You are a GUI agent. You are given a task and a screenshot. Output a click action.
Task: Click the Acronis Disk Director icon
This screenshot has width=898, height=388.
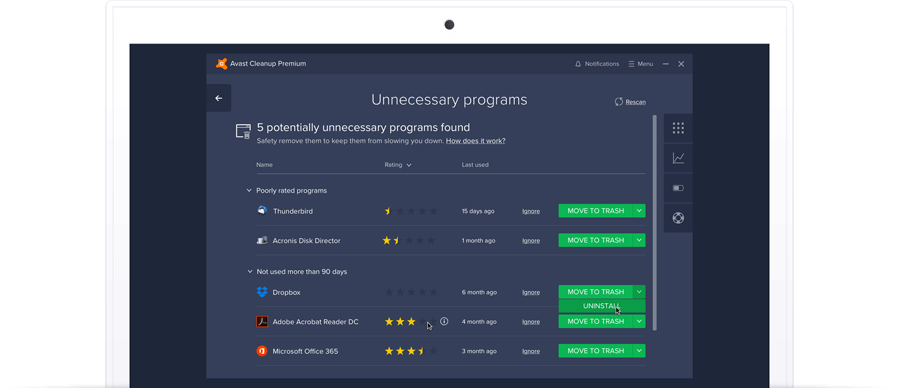point(262,240)
